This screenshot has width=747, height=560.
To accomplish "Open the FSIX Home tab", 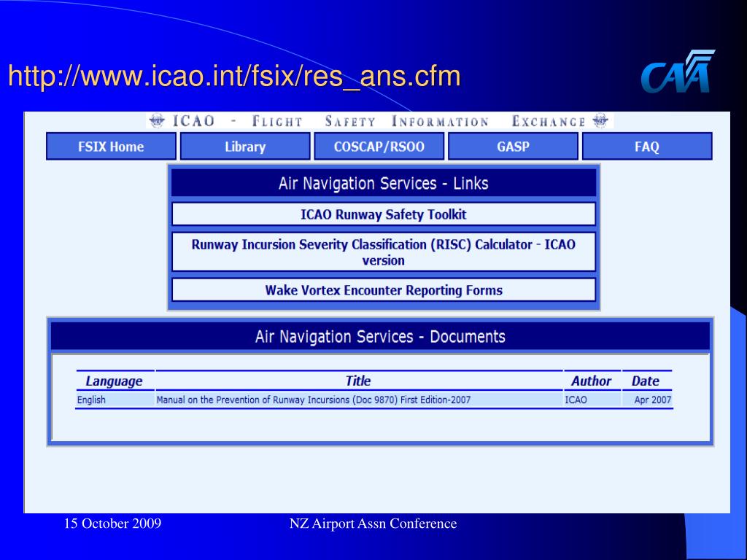I will tap(111, 146).
